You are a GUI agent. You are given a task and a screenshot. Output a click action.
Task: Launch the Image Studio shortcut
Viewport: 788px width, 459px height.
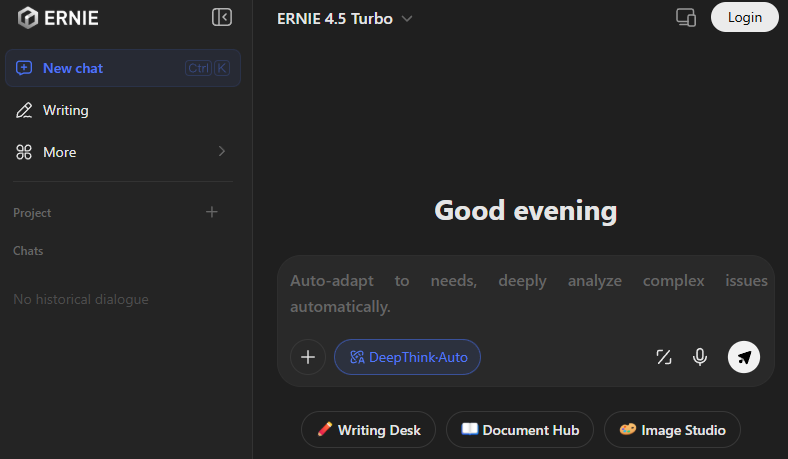672,430
